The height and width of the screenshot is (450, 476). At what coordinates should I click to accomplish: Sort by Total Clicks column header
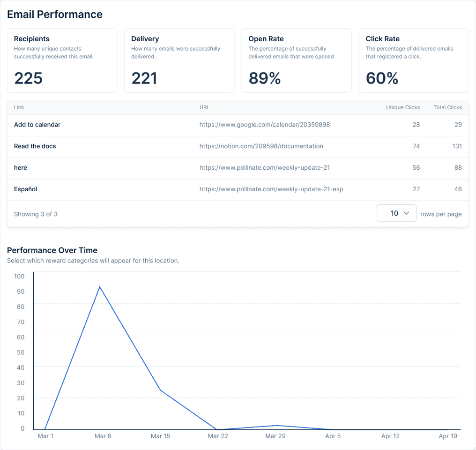coord(447,107)
